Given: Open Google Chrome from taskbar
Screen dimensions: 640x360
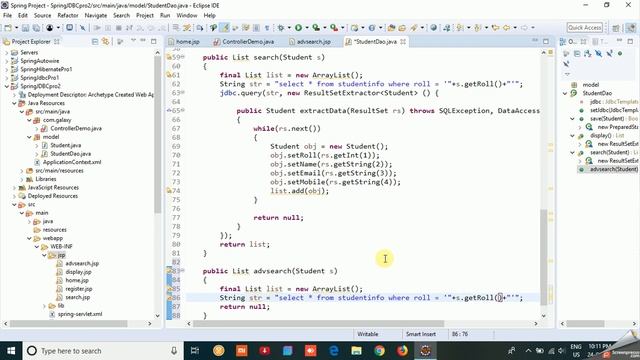Looking at the screenshot, I should 379,351.
